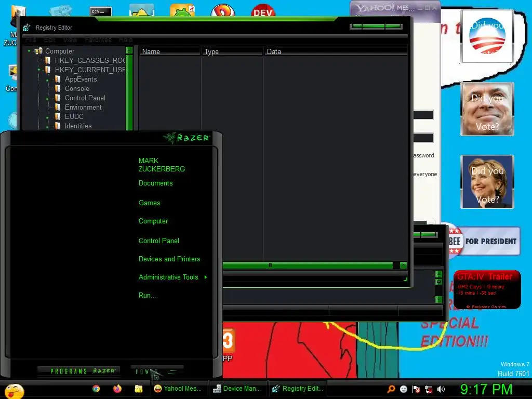Screen dimensions: 532x399
Task: Select the Computer root node icon
Action: (38, 51)
